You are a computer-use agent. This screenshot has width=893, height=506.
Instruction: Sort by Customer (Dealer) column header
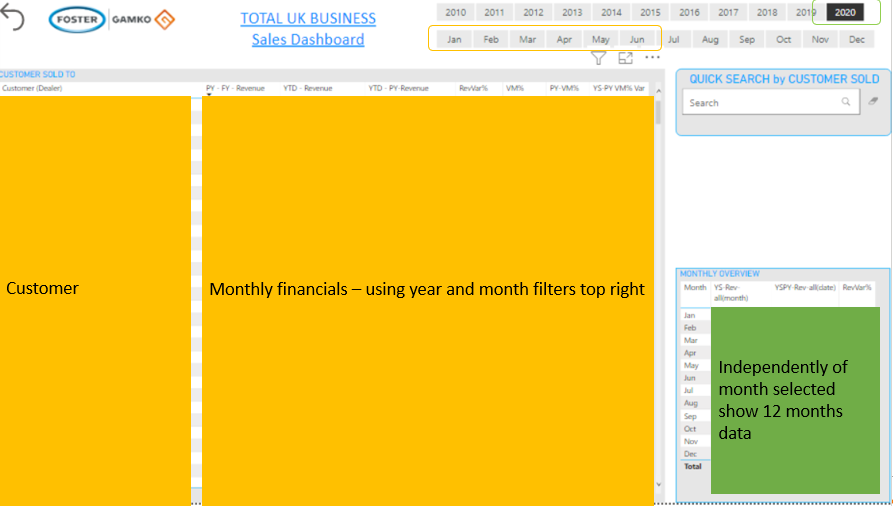pyautogui.click(x=32, y=88)
